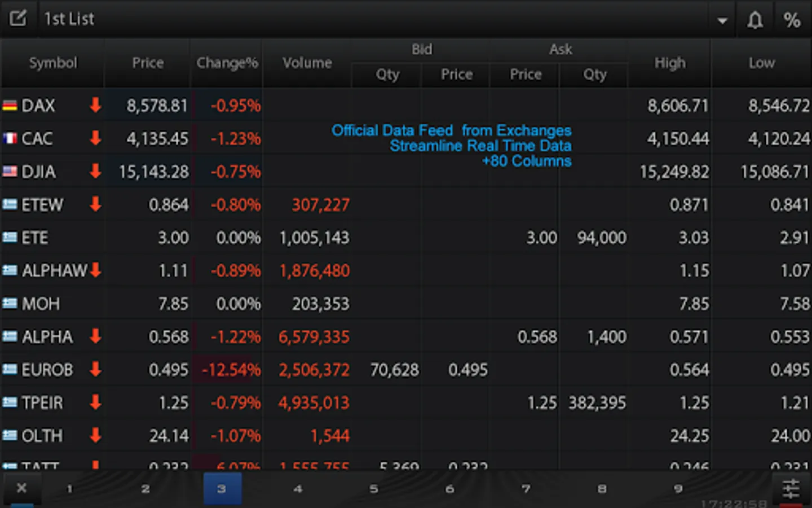Select the EUROB symbol row

click(x=406, y=370)
